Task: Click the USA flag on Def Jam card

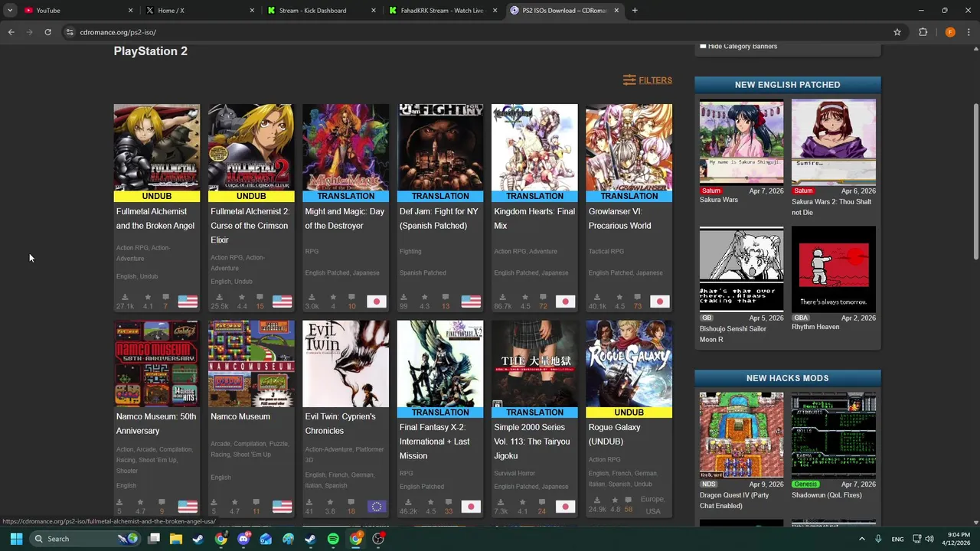Action: 471,302
